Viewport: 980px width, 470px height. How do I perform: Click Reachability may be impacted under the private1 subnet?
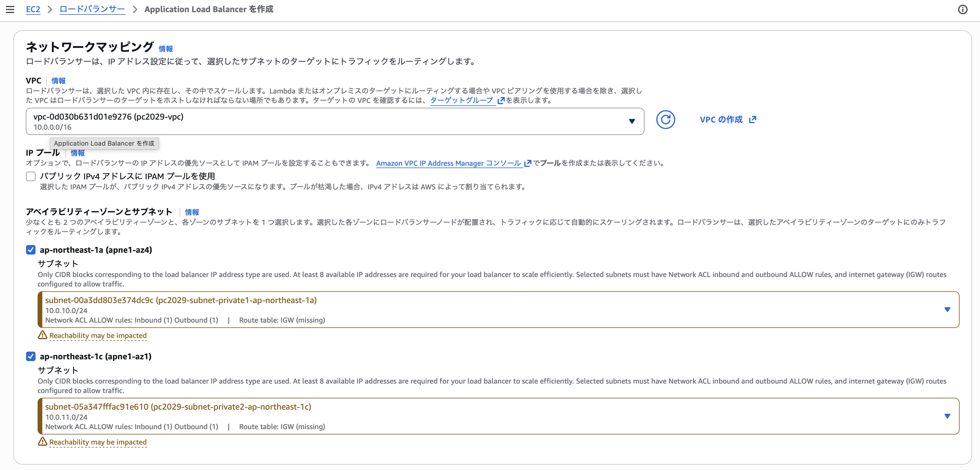point(98,335)
